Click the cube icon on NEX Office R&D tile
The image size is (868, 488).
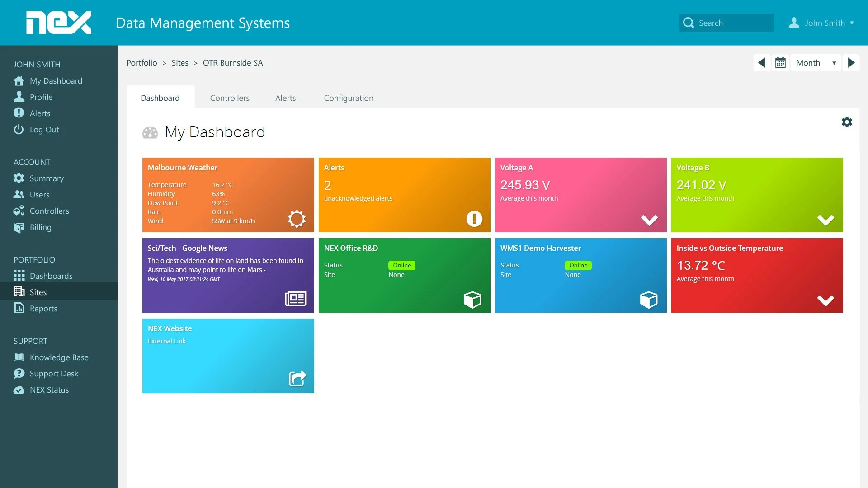pos(473,300)
